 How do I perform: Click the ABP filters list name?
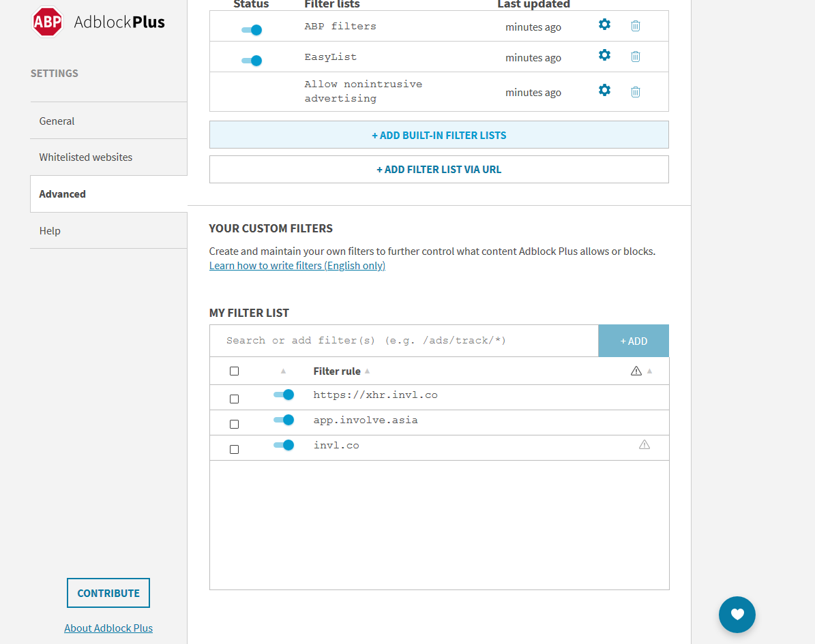340,27
